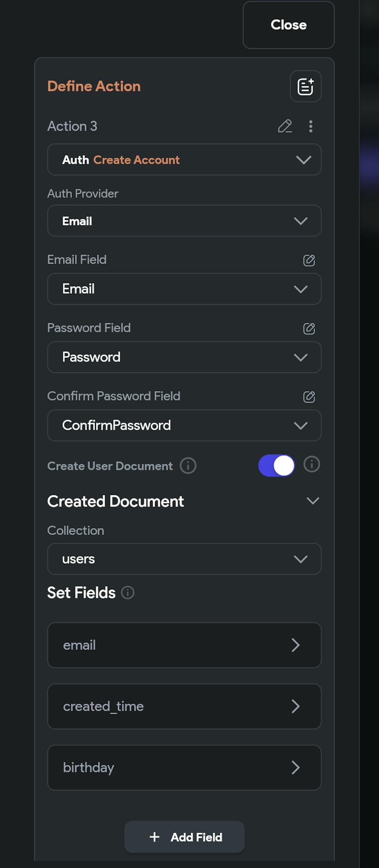Open the Collection dropdown showing users
The width and height of the screenshot is (379, 868).
pyautogui.click(x=184, y=559)
